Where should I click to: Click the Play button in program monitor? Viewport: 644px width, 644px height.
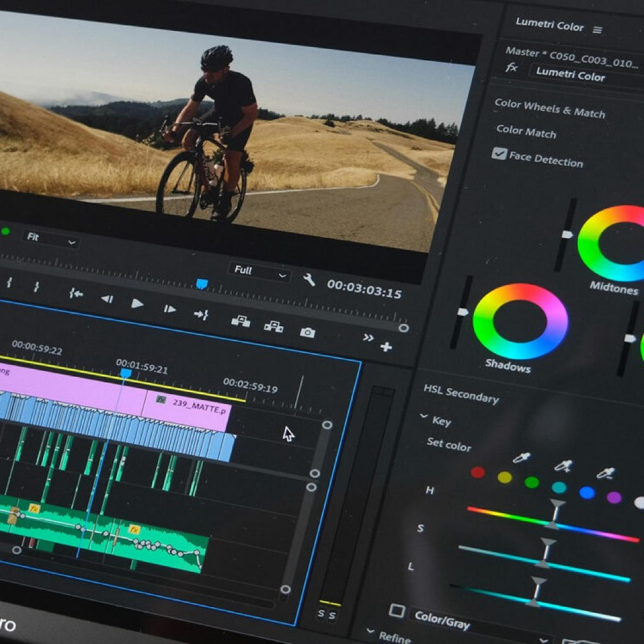pyautogui.click(x=137, y=304)
